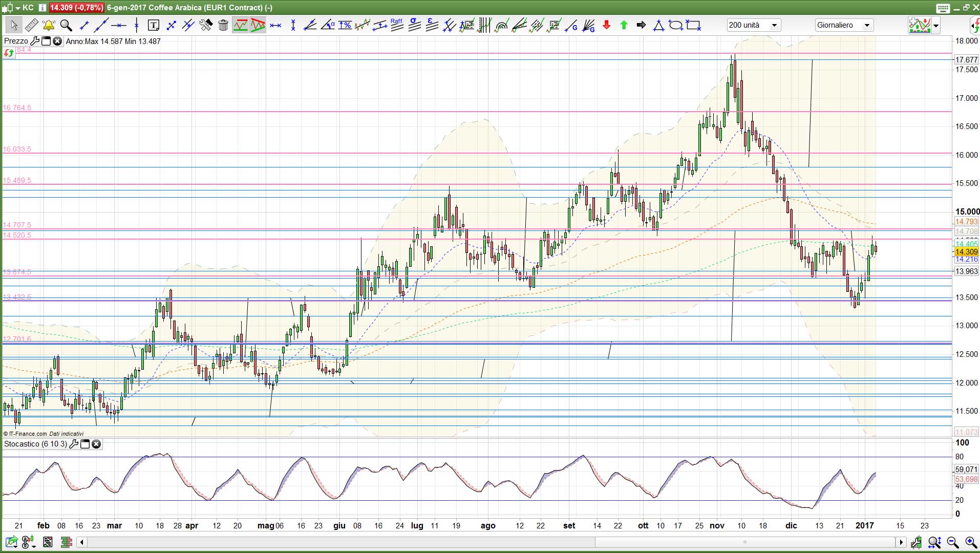
Task: Click the Stocastico value label 59,071
Action: (x=966, y=469)
